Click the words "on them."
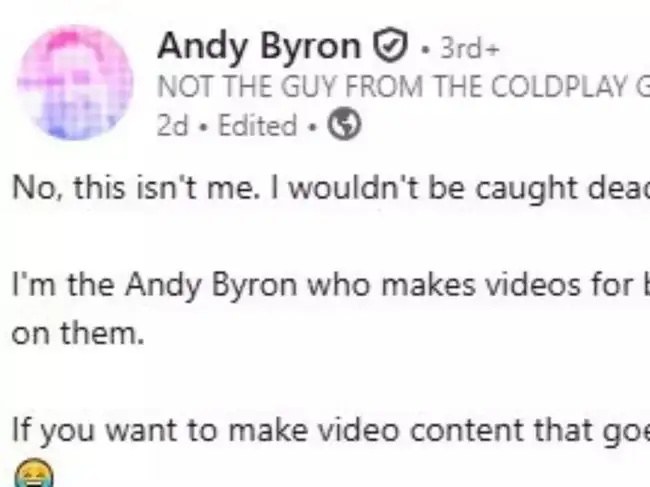 point(78,333)
